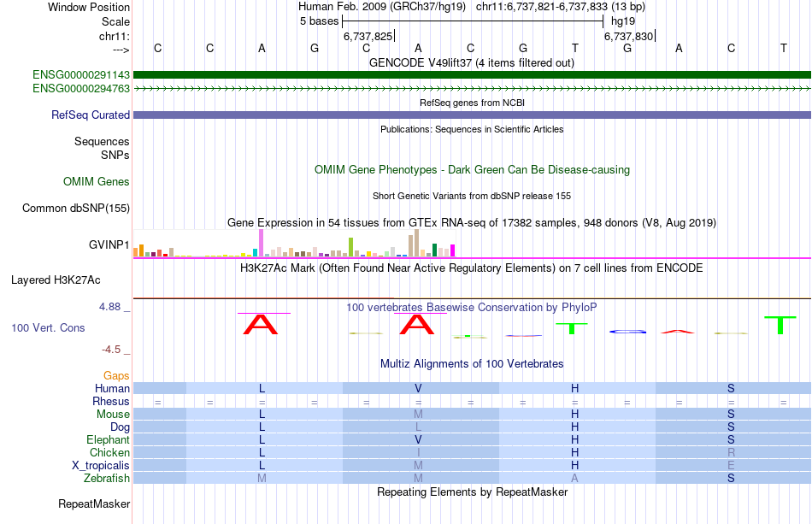
Task: Click the GENCODE V49lift37 track title
Action: (x=471, y=63)
